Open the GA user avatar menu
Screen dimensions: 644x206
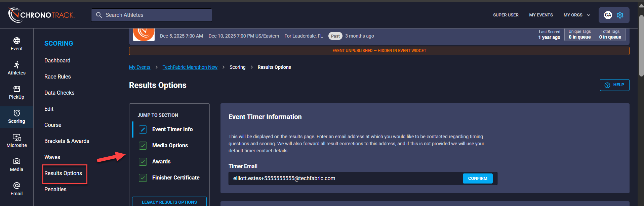click(608, 15)
